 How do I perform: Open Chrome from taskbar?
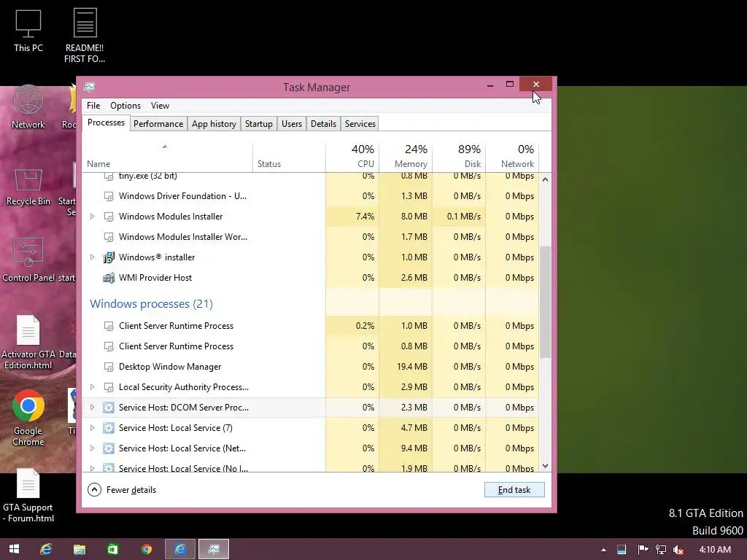tap(147, 549)
